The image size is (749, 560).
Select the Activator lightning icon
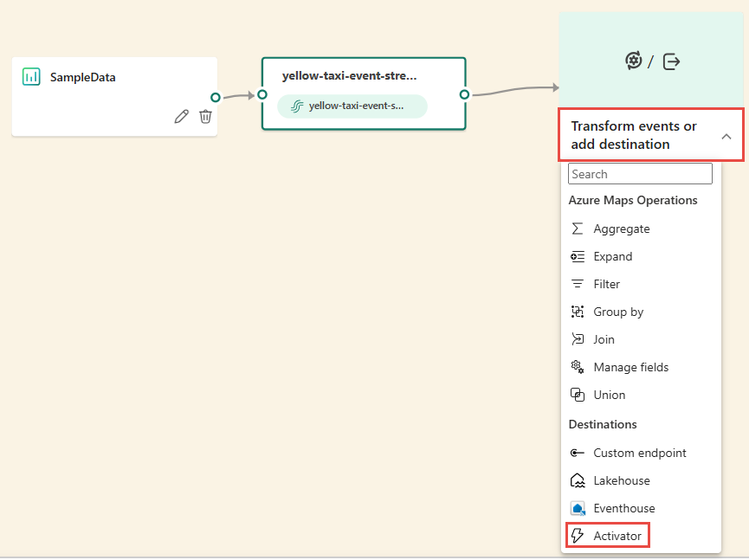pyautogui.click(x=578, y=536)
